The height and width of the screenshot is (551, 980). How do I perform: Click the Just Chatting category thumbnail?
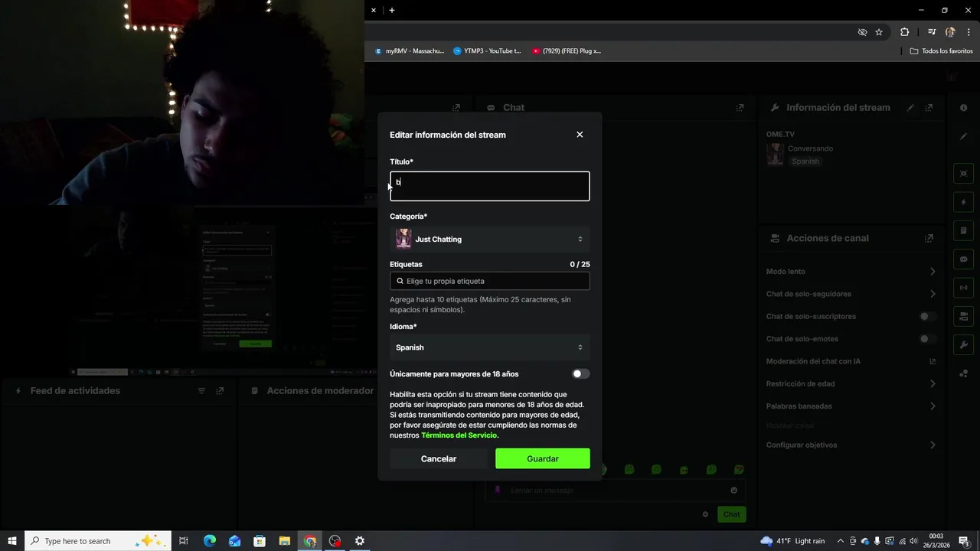click(x=403, y=240)
